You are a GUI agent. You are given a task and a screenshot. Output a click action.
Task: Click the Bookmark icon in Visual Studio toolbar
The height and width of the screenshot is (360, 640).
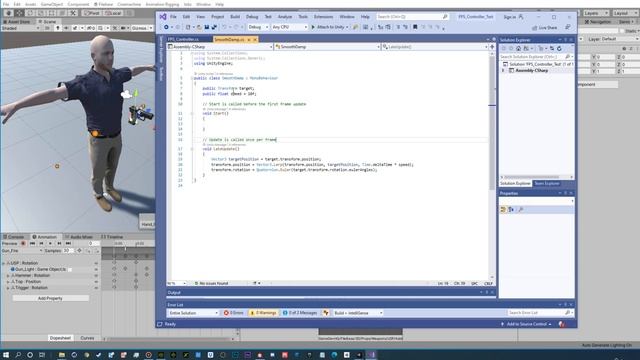click(415, 27)
